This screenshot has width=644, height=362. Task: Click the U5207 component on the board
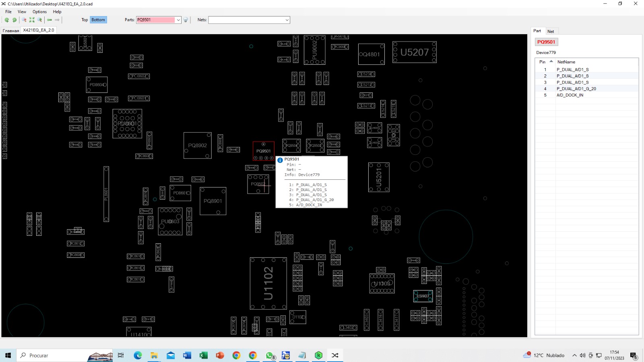click(x=414, y=52)
